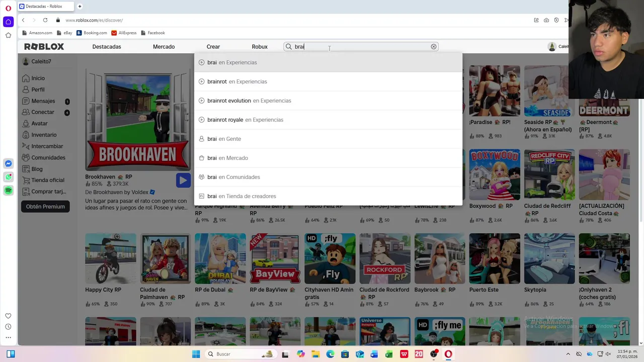Open Cityhaven HD game thumbnail

click(x=330, y=258)
